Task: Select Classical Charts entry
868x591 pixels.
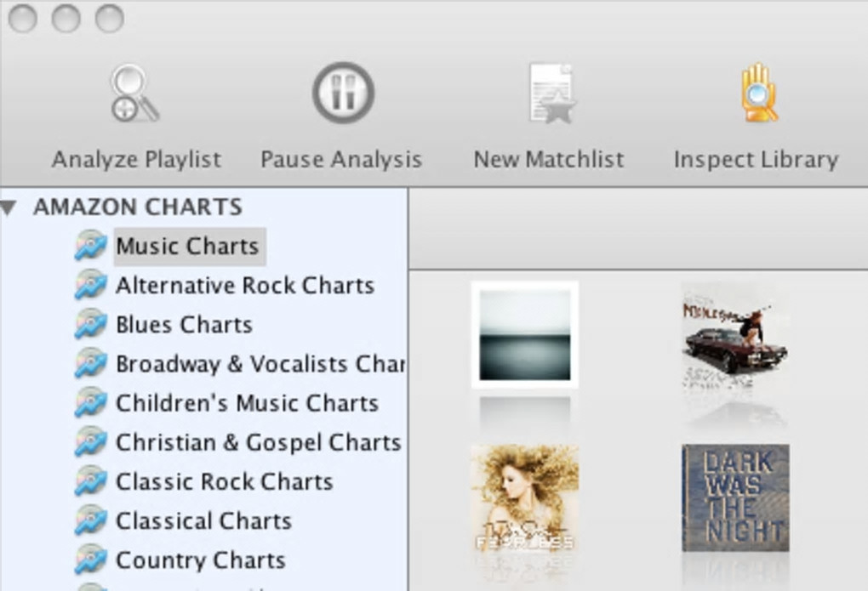Action: pos(203,521)
